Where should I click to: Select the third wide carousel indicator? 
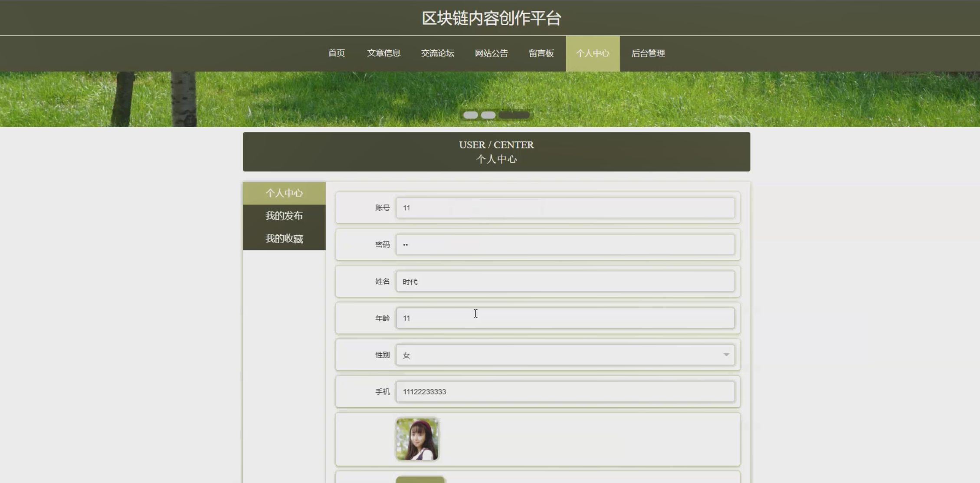coord(514,115)
